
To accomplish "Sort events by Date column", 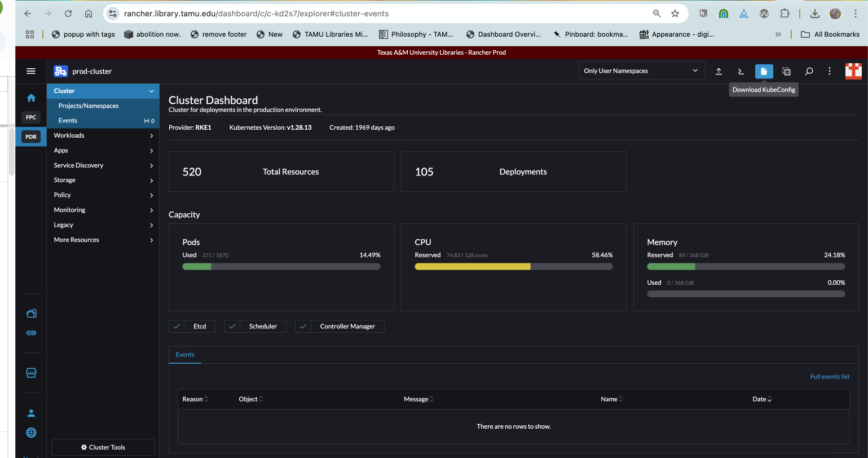I will pyautogui.click(x=762, y=399).
